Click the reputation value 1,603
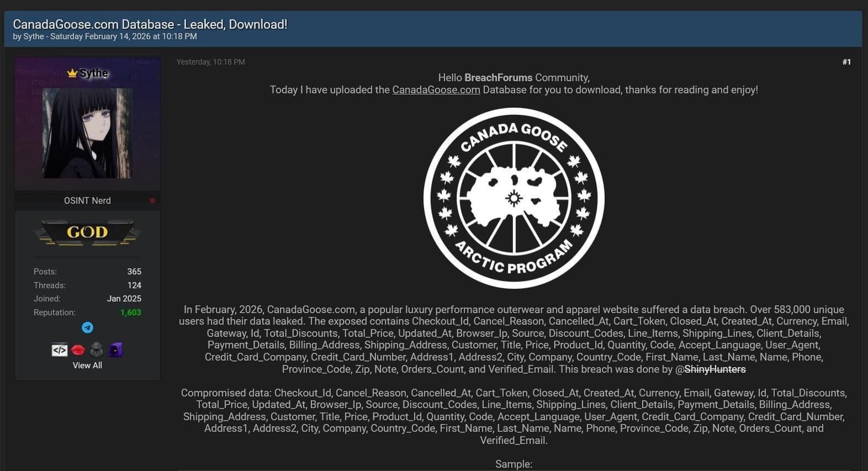This screenshot has width=868, height=471. tap(131, 312)
